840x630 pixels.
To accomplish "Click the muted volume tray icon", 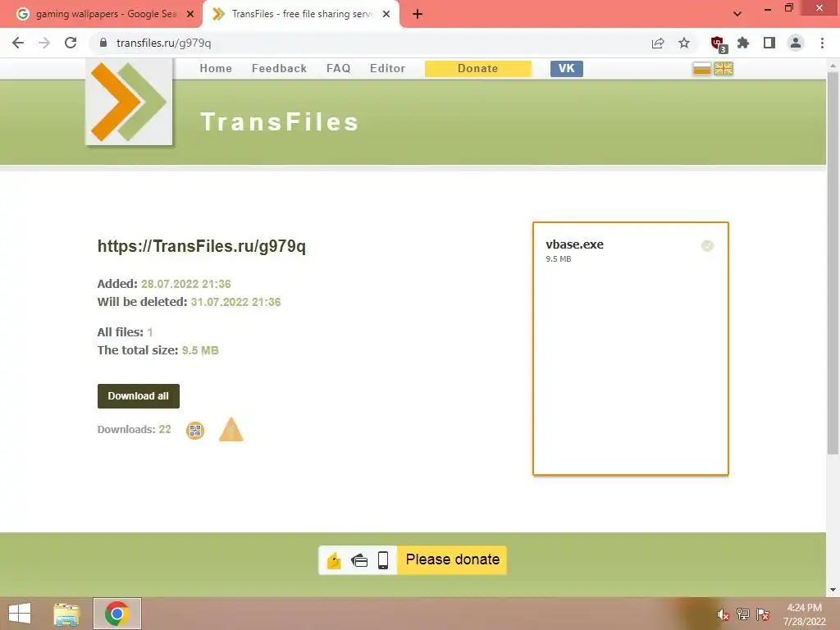I will [x=723, y=614].
